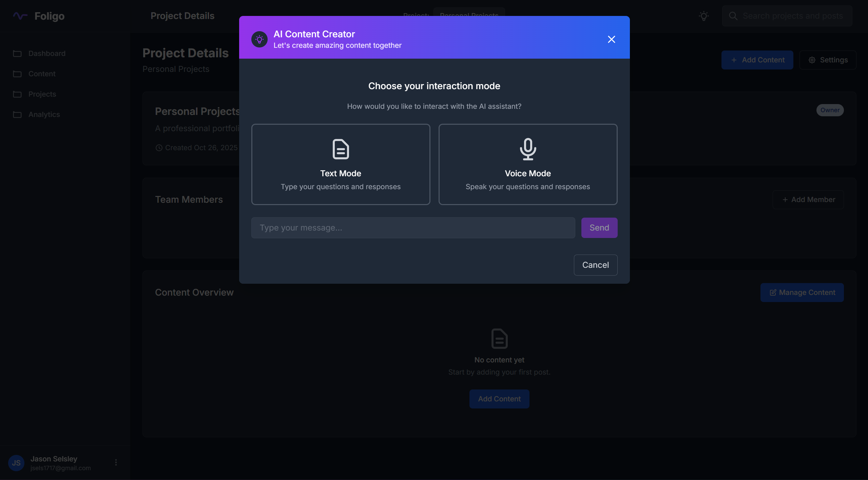Open Projects in the sidebar
Image resolution: width=868 pixels, height=480 pixels.
pyautogui.click(x=42, y=94)
